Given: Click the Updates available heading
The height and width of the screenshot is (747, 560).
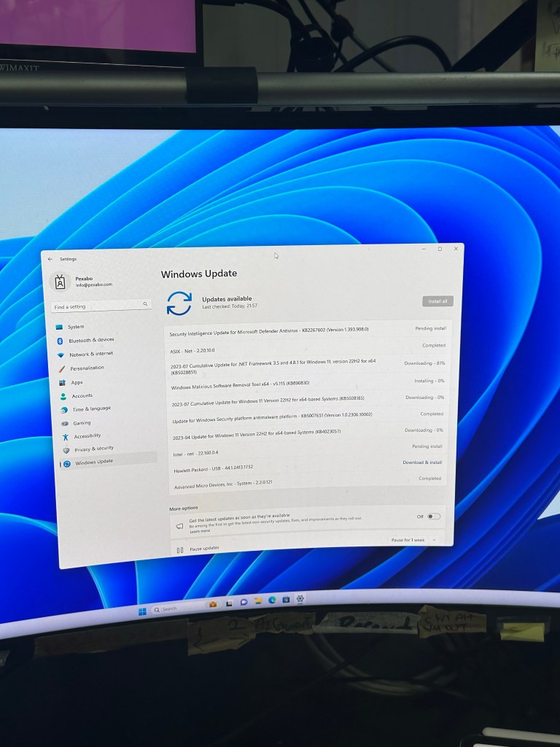Looking at the screenshot, I should point(227,298).
